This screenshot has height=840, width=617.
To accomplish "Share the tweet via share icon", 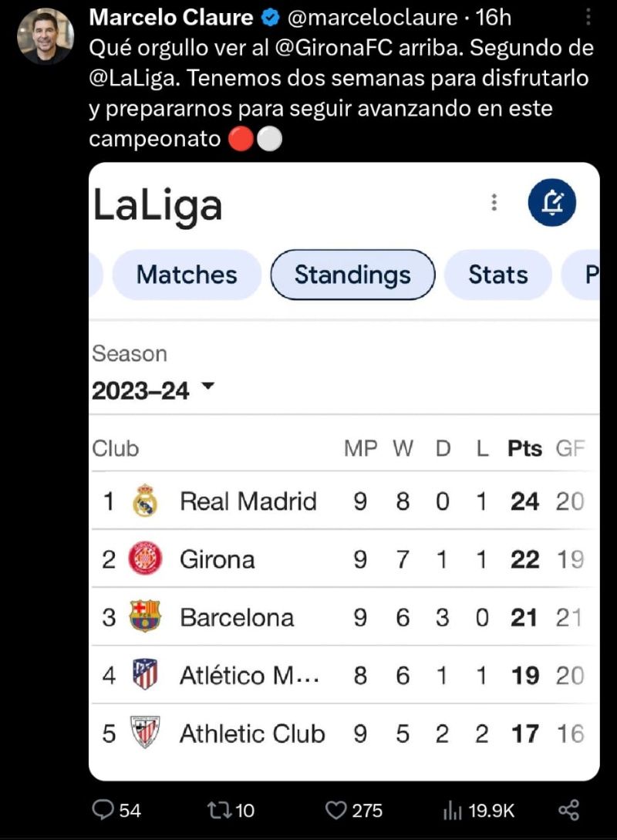I will coord(569,810).
